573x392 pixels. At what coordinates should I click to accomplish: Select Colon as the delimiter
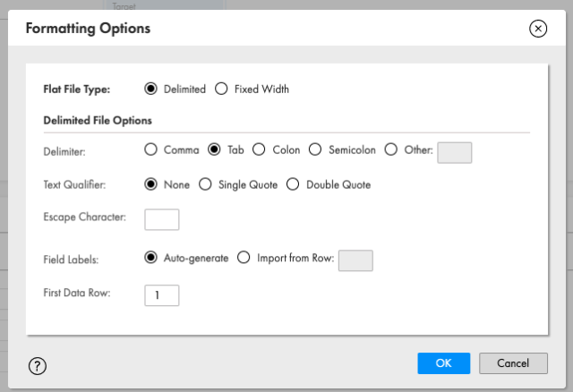[259, 150]
